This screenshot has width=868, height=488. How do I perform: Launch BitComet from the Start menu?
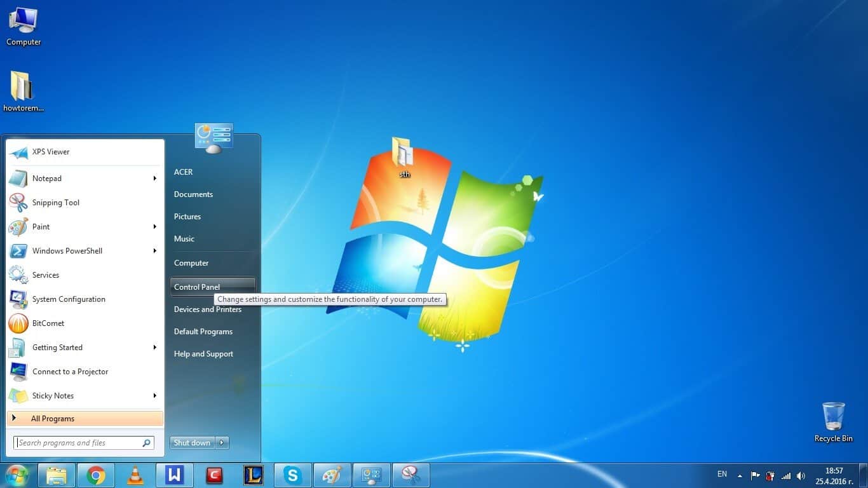85,323
